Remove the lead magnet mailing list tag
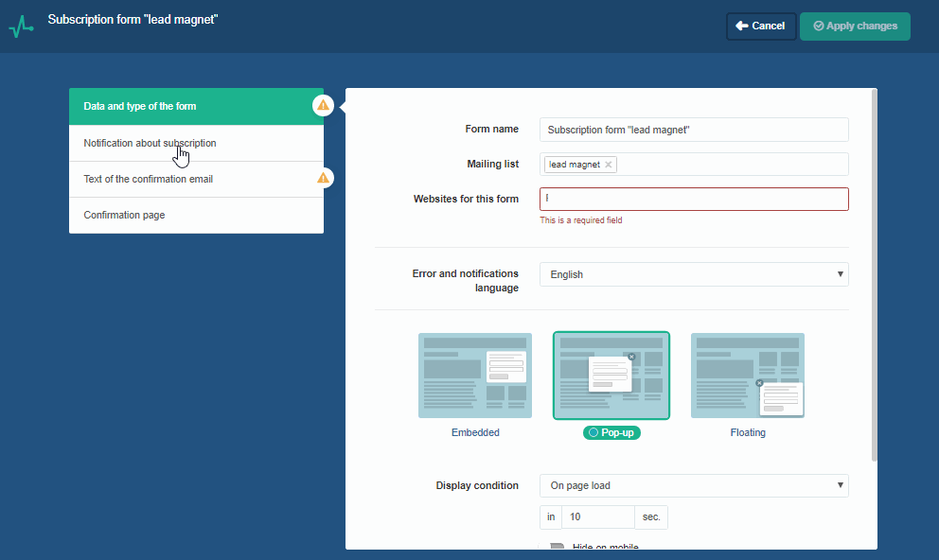Image resolution: width=939 pixels, height=560 pixels. pos(609,165)
